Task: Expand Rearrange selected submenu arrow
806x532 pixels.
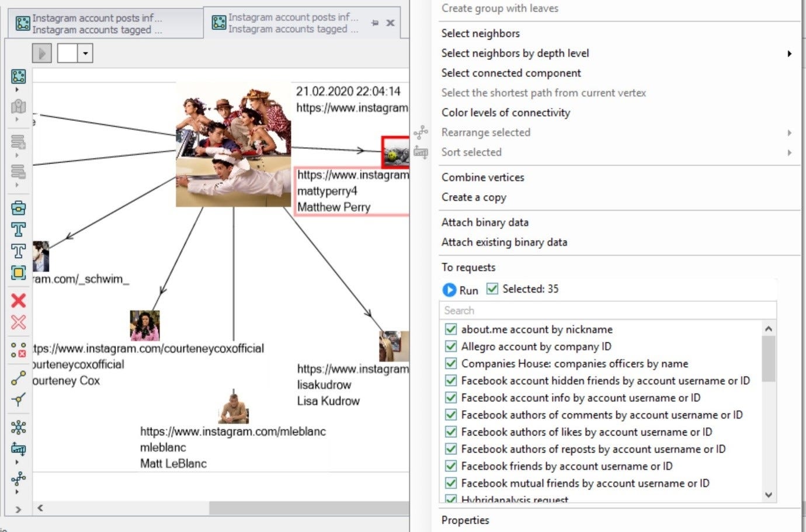Action: [789, 133]
